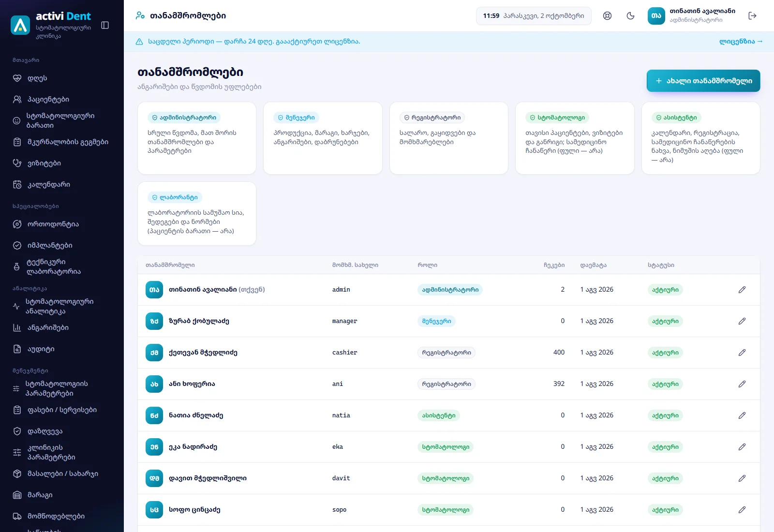The width and height of the screenshot is (774, 532).
Task: Click the ლაბორანტი role card
Action: pos(197,214)
